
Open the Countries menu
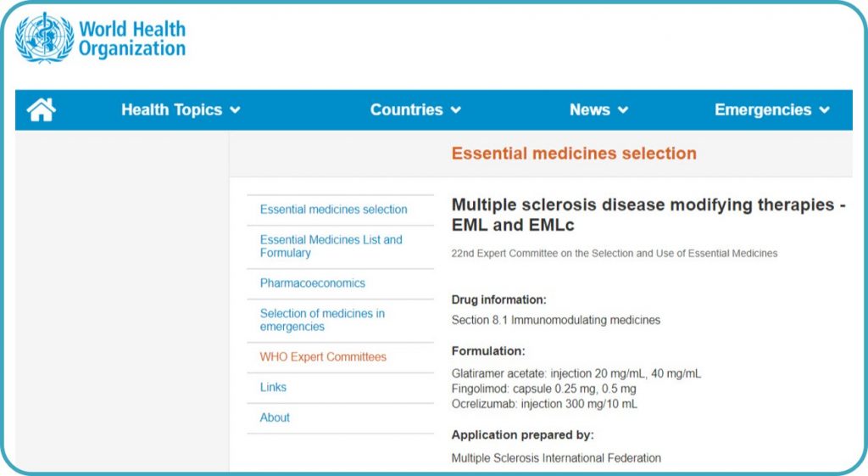[x=406, y=110]
